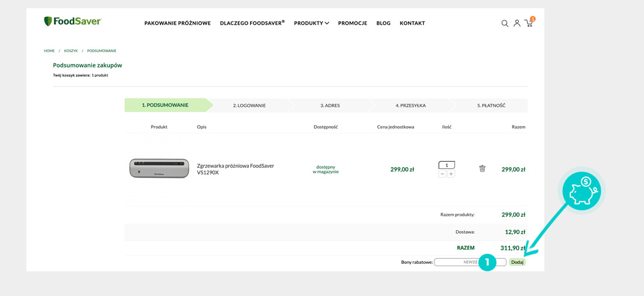Open the user account icon
This screenshot has height=296, width=644.
[x=517, y=23]
